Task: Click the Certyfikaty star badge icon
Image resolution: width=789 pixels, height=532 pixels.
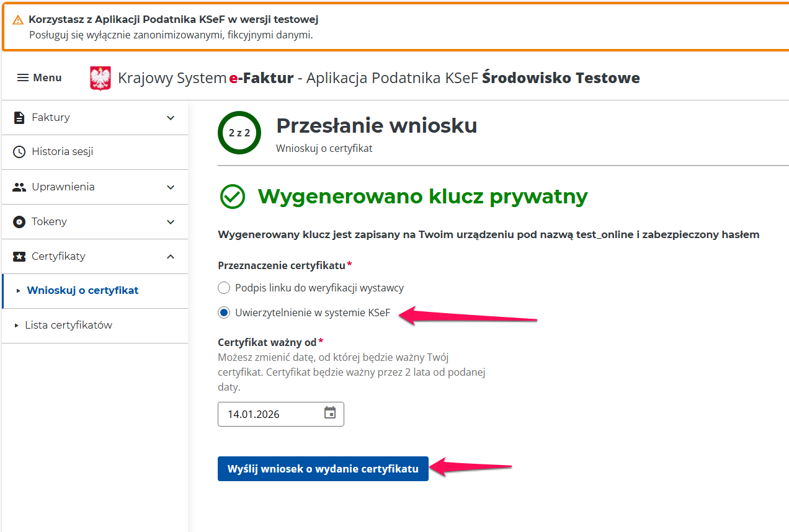Action: 19,257
